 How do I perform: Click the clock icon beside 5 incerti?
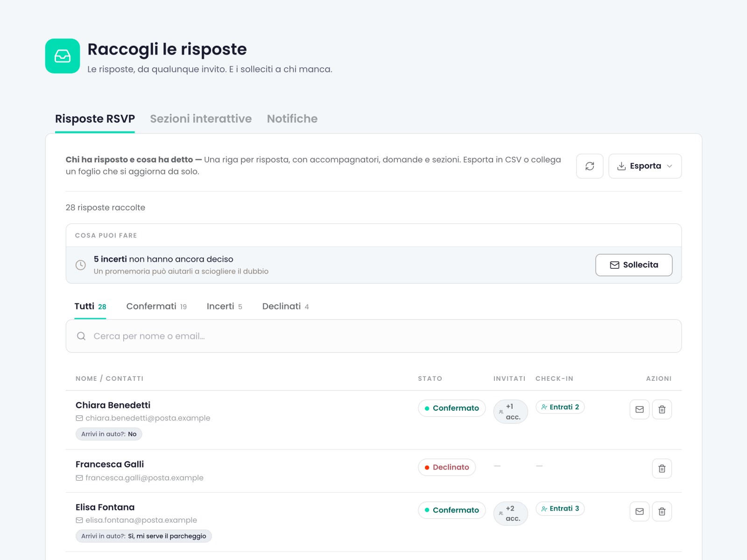(x=81, y=265)
